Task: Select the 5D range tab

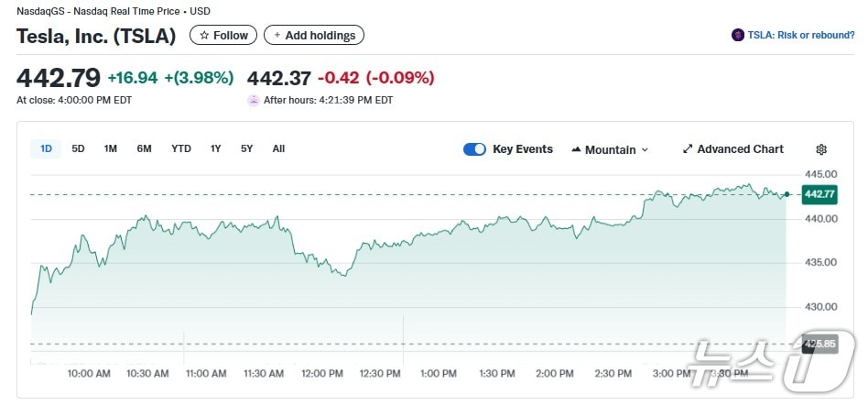Action: (79, 148)
